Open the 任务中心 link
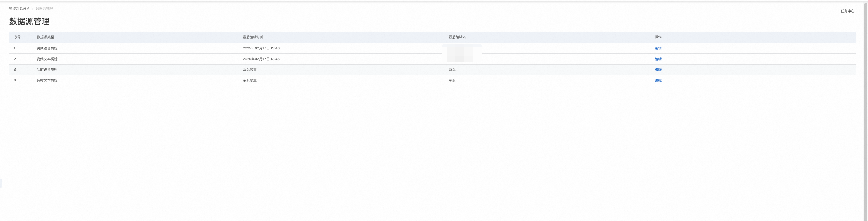Image resolution: width=868 pixels, height=221 pixels. pos(847,11)
